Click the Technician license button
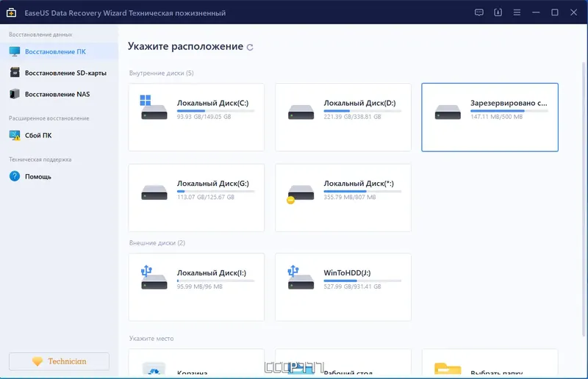Screen dimensions: 588x379 pyautogui.click(x=60, y=361)
